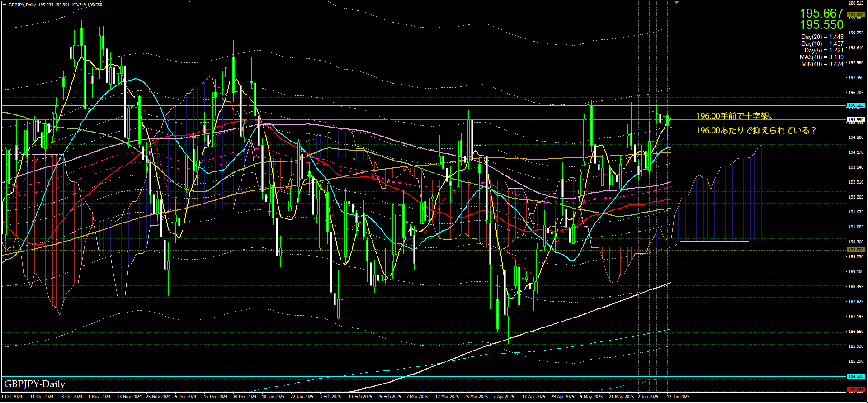The width and height of the screenshot is (868, 403).
Task: Select the yellow 200.000 price level label
Action: tap(856, 15)
